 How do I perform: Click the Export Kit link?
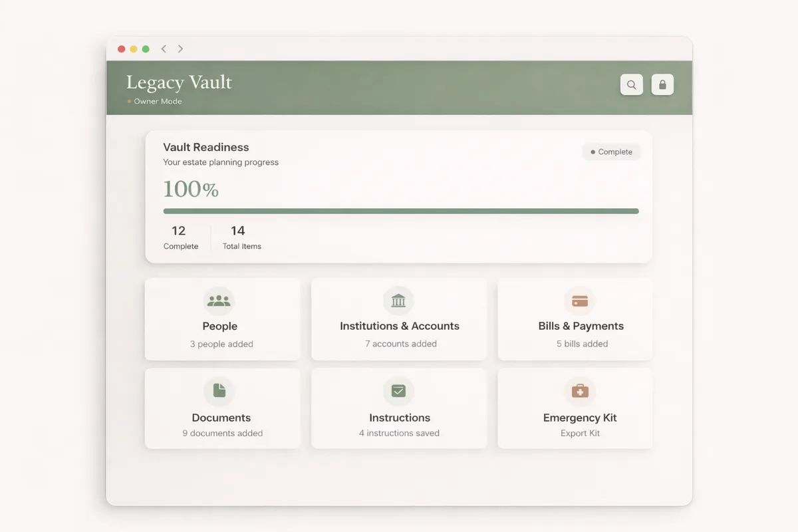point(580,433)
